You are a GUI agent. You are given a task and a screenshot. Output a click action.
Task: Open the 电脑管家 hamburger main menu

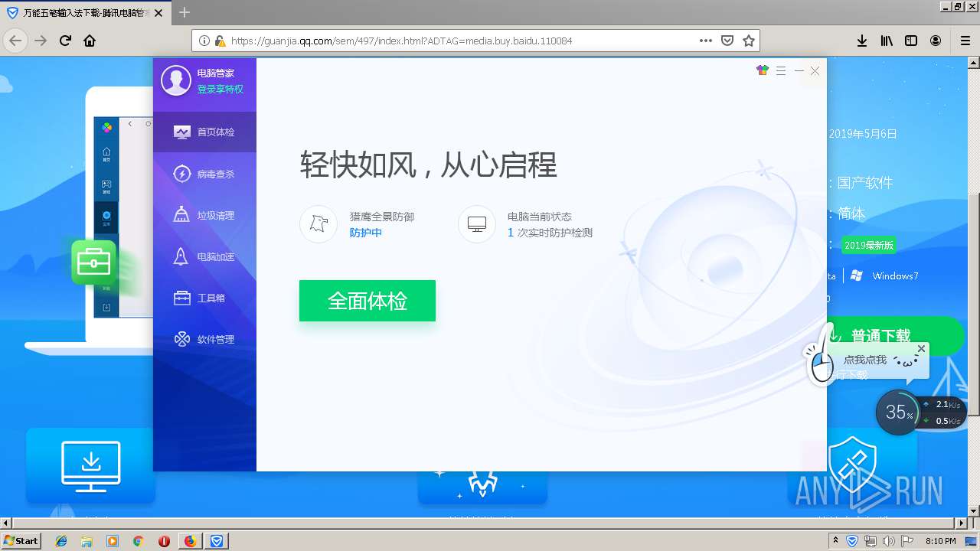781,70
